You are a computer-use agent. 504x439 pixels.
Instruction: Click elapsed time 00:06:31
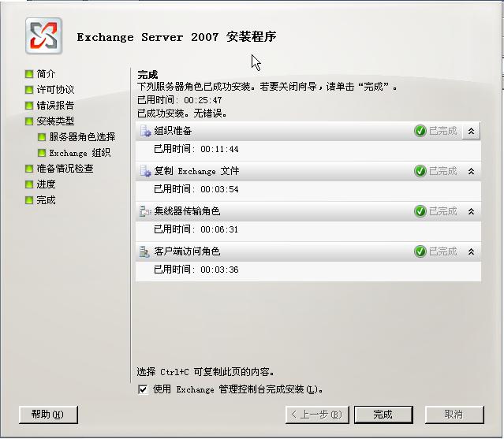point(219,229)
